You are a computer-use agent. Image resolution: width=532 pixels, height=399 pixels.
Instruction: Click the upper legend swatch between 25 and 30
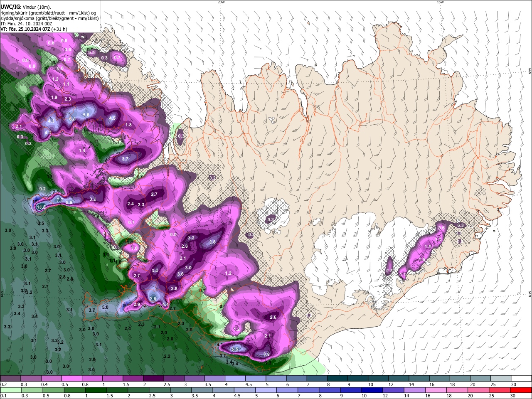coord(500,379)
